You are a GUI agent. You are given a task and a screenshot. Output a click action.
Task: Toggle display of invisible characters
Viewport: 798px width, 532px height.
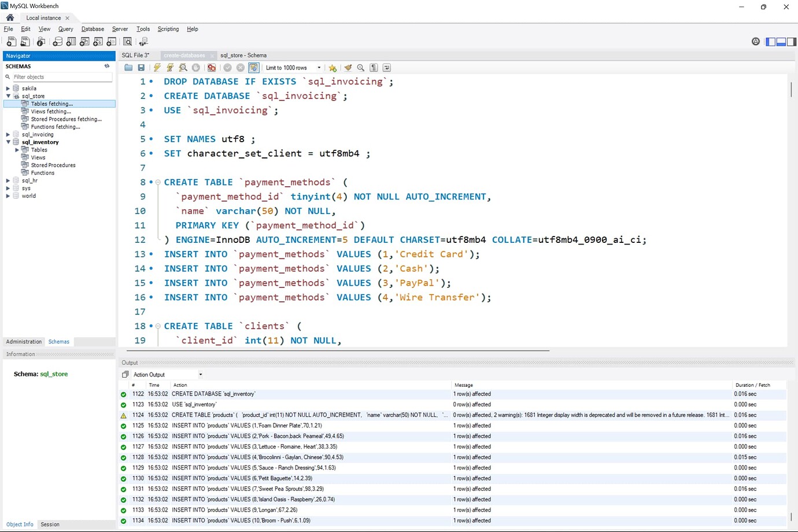[374, 68]
